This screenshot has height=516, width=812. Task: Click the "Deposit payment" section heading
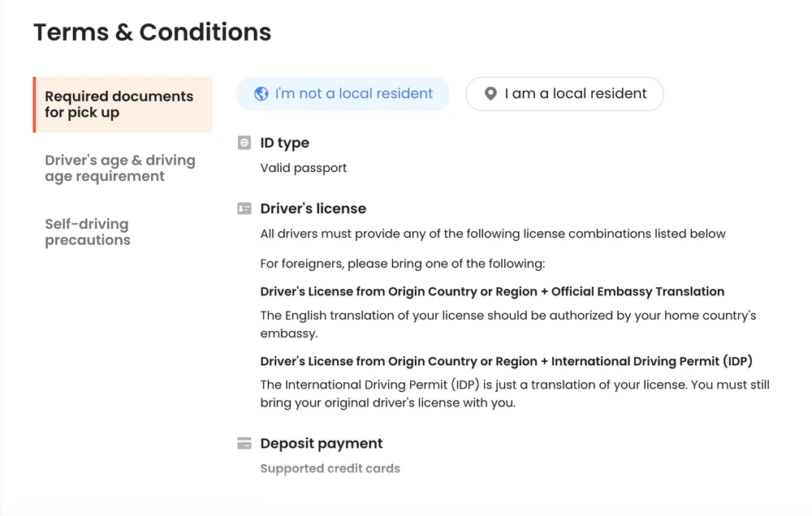(321, 443)
